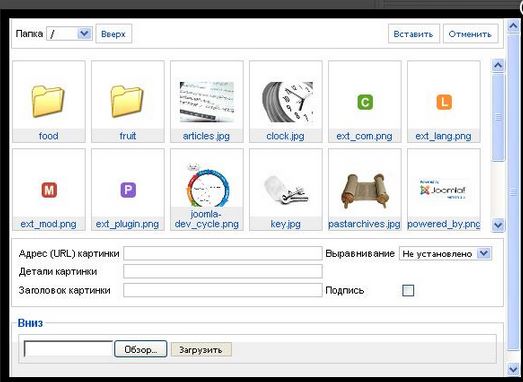Click the Обзор browse button
This screenshot has height=382, width=523.
(x=140, y=349)
